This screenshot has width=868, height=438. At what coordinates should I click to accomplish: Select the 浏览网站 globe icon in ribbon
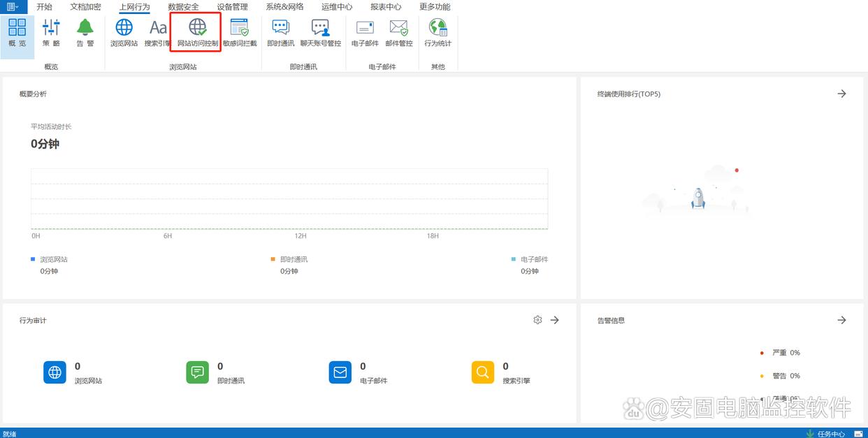(x=124, y=33)
